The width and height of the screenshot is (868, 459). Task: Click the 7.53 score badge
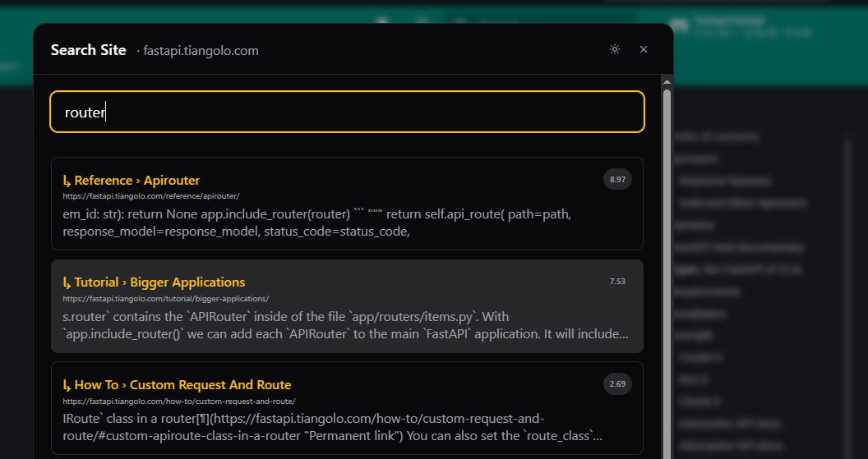(617, 282)
